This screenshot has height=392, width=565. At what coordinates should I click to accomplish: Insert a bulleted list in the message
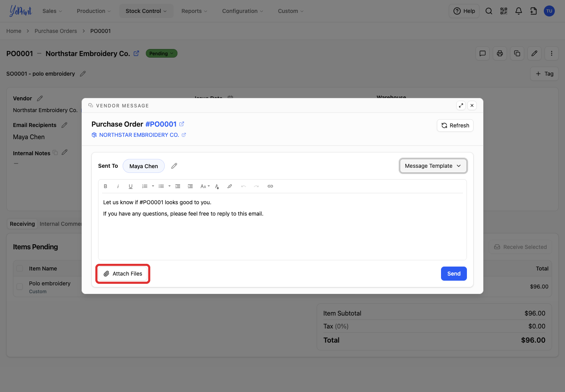tap(161, 186)
